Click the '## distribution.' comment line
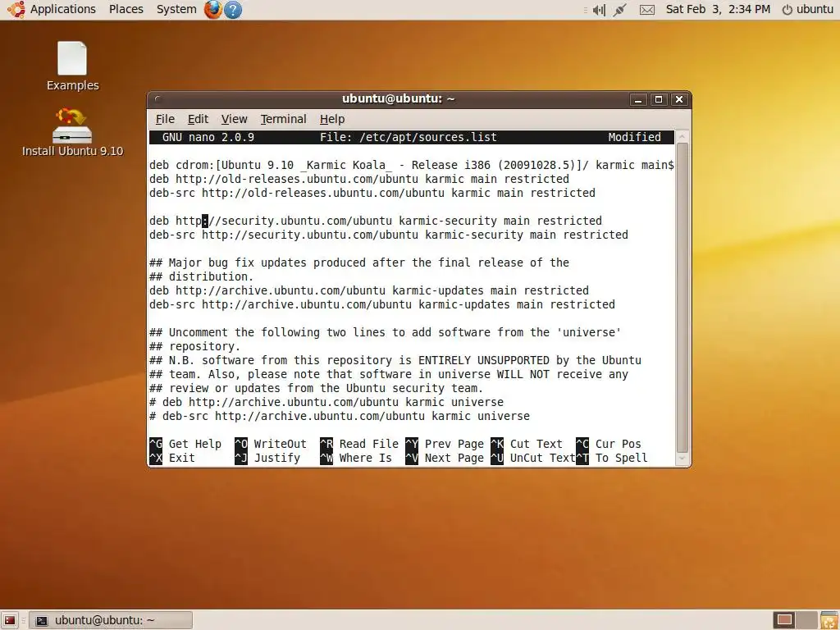The width and height of the screenshot is (840, 630). click(x=202, y=276)
